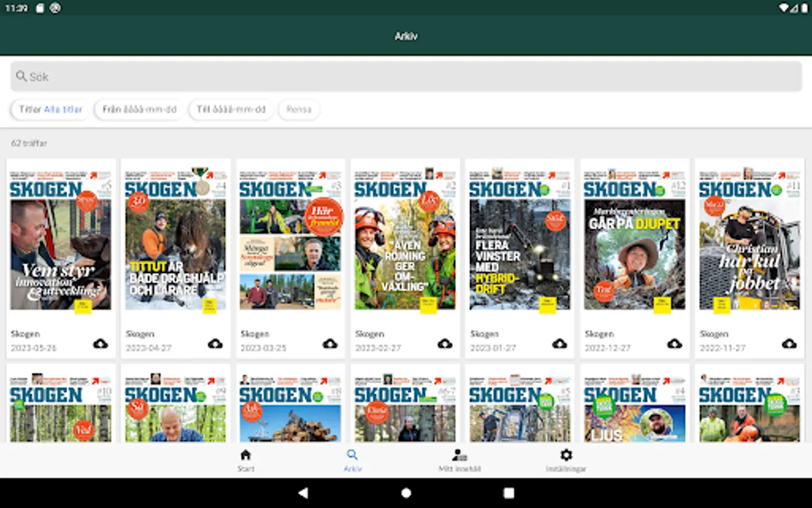This screenshot has width=812, height=508.
Task: Open the Skogen #8 cover with timber pile
Action: coord(290,407)
